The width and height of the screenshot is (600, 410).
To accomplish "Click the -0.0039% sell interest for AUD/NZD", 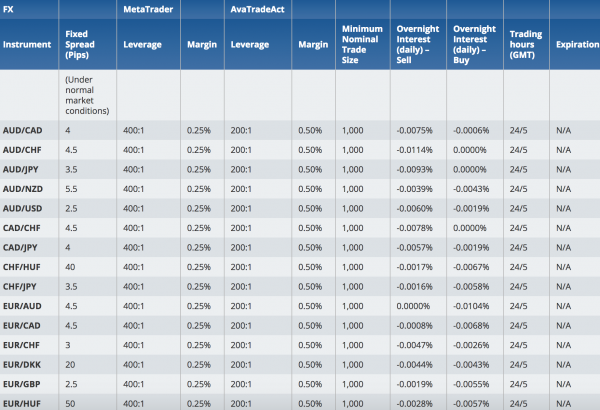I will tap(414, 189).
